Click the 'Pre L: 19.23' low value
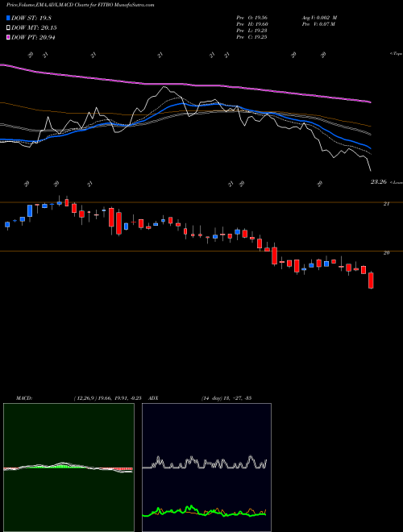The width and height of the screenshot is (403, 532). coord(251,31)
